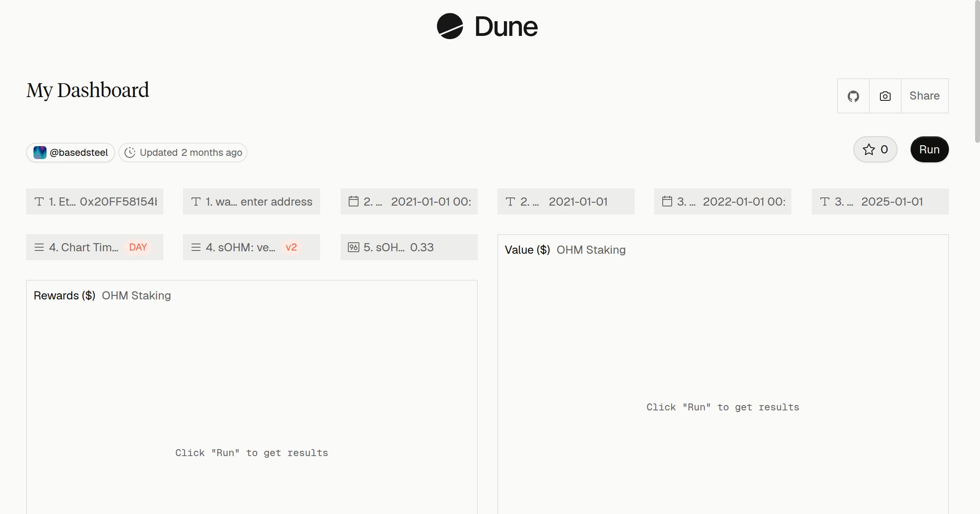This screenshot has width=980, height=514.
Task: Click the text icon by 2021-01-01 field
Action: click(x=510, y=202)
